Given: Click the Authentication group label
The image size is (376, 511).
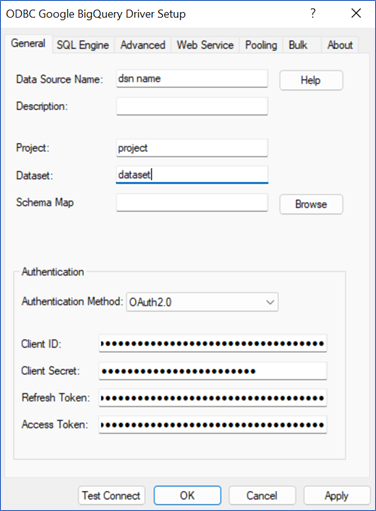Looking at the screenshot, I should (x=53, y=272).
